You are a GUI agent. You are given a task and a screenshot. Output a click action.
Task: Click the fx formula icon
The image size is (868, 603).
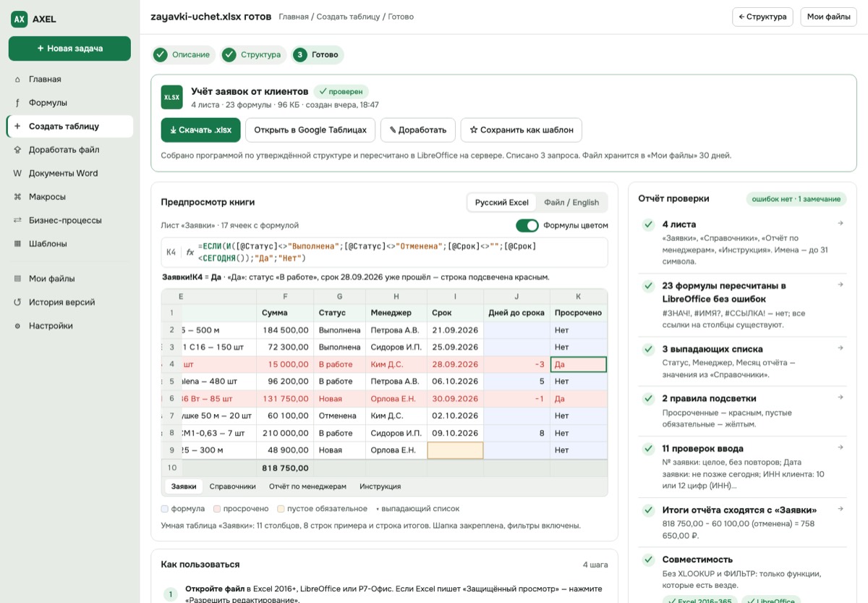[x=190, y=253]
